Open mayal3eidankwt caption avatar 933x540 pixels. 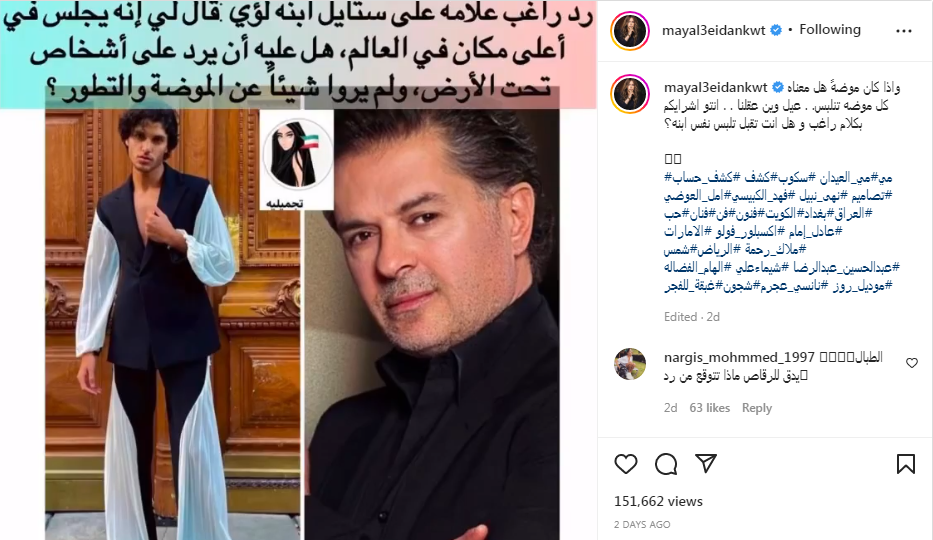(630, 94)
